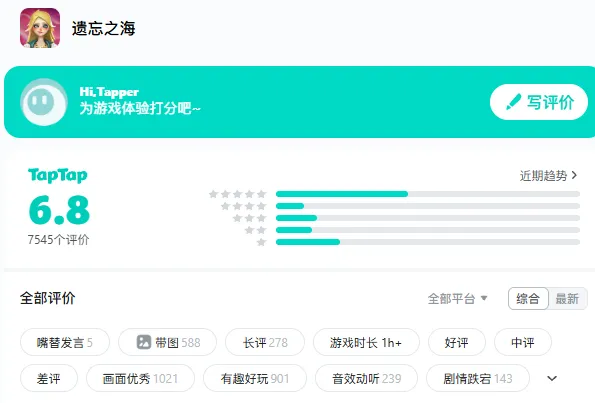Click the five-star rating progress bar
The width and height of the screenshot is (595, 403).
click(x=428, y=194)
